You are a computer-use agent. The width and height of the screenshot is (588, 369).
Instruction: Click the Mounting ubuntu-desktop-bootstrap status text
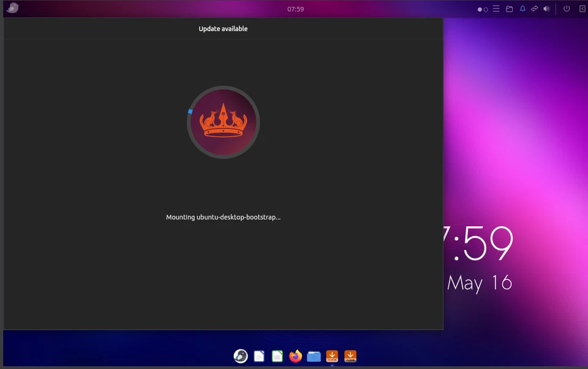pyautogui.click(x=223, y=217)
